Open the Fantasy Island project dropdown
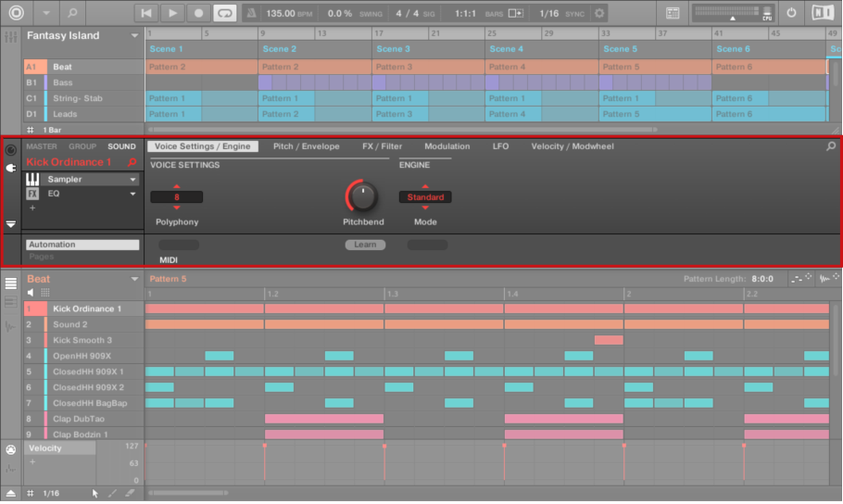 [x=135, y=35]
